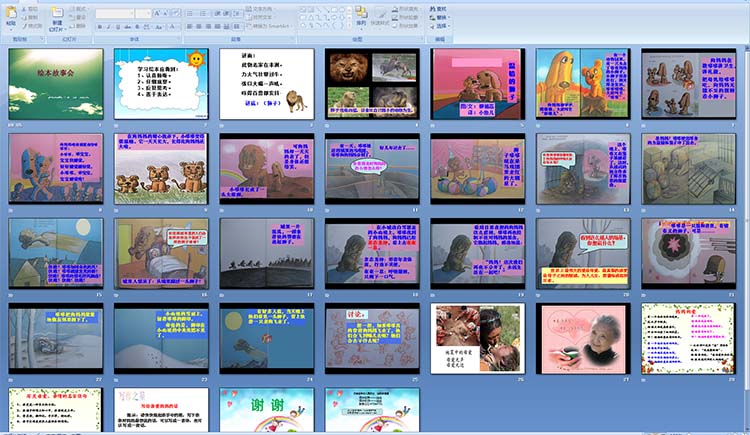
Task: Open the Drawing group dialog launcher
Action: pos(421,38)
